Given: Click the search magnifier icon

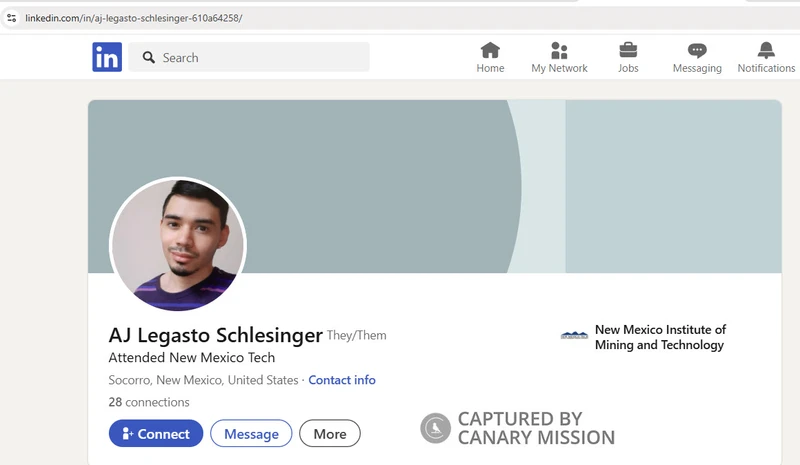Looking at the screenshot, I should [x=148, y=57].
